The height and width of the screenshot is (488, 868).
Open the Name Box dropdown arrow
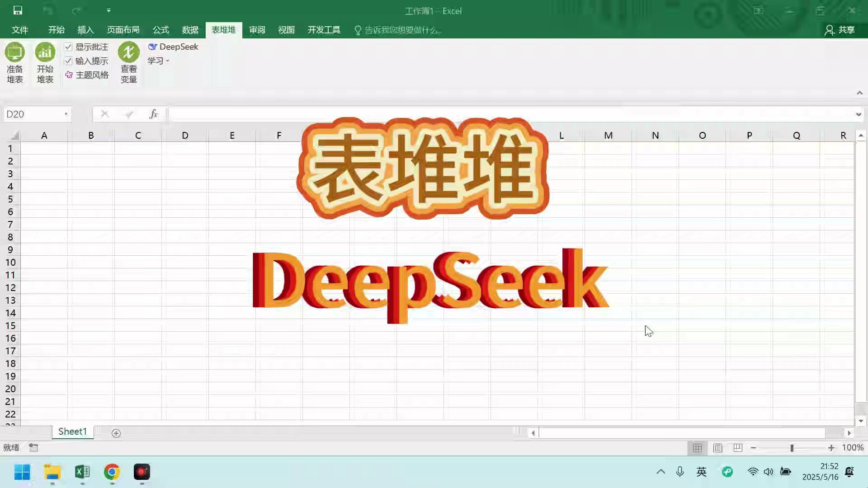(65, 114)
